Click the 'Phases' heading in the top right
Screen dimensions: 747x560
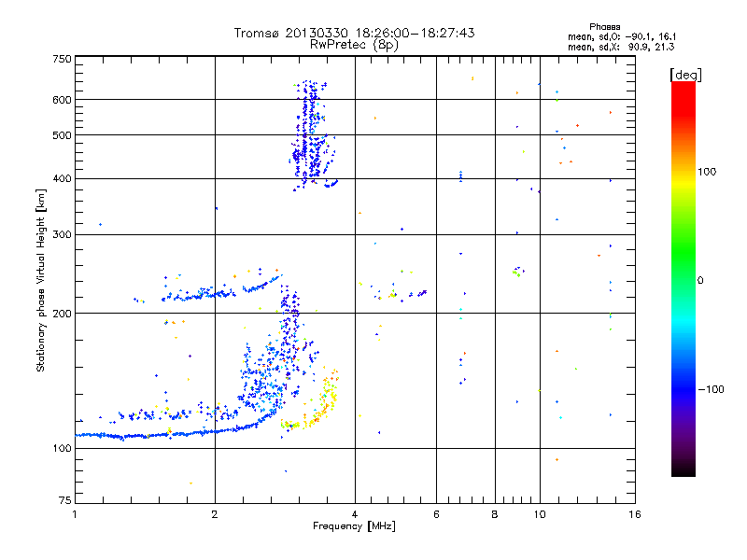click(x=604, y=27)
